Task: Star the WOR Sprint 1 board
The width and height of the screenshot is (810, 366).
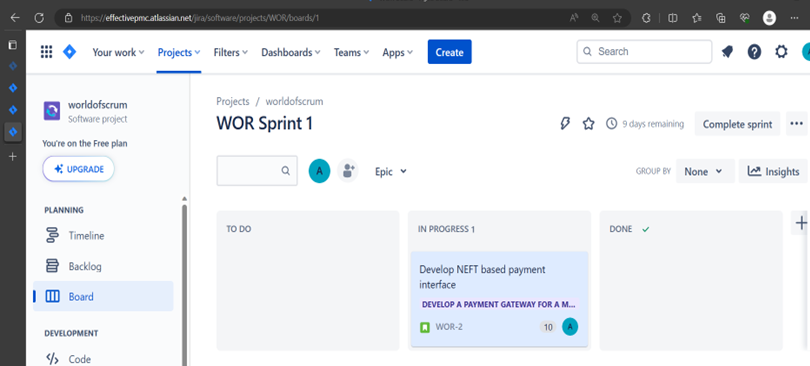Action: point(588,124)
